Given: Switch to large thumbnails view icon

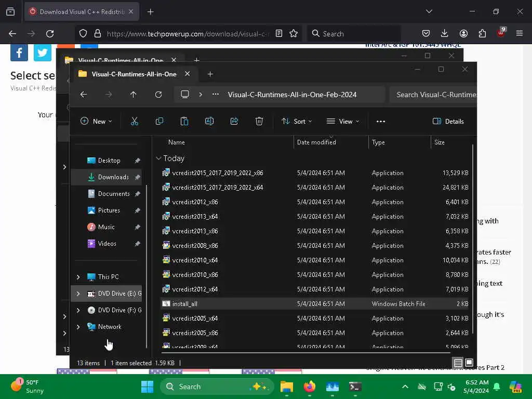Looking at the screenshot, I should [469, 363].
